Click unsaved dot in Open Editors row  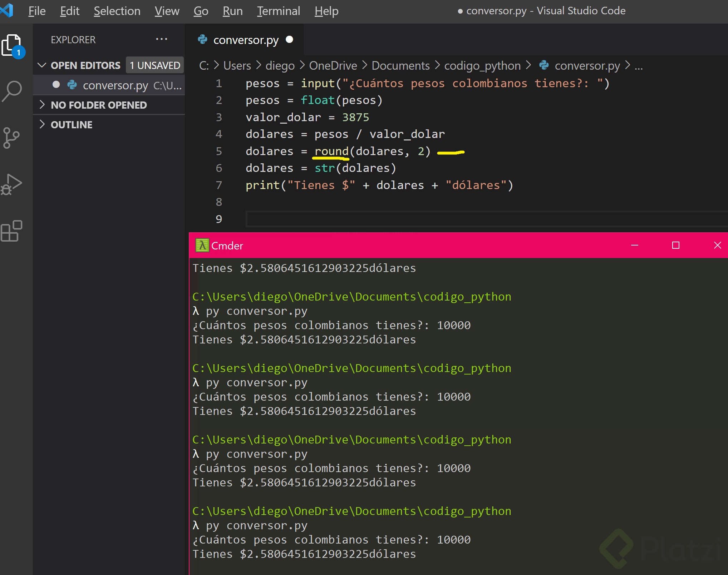click(56, 84)
